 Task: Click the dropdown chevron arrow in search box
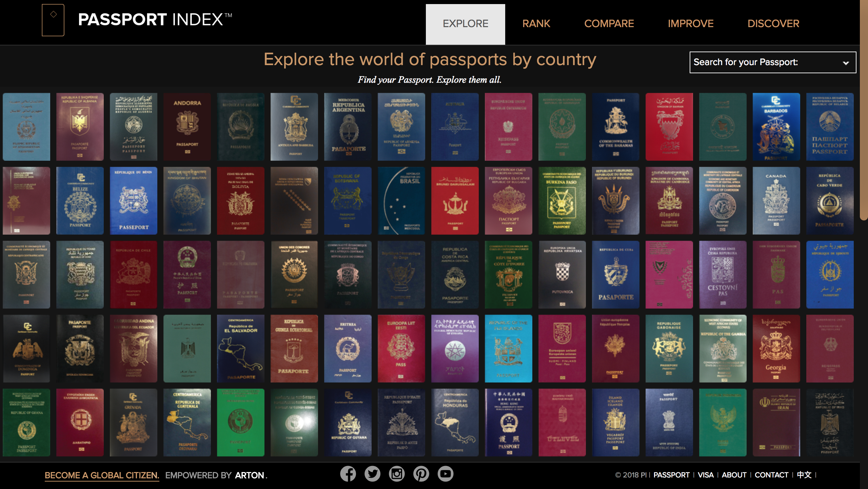(846, 63)
